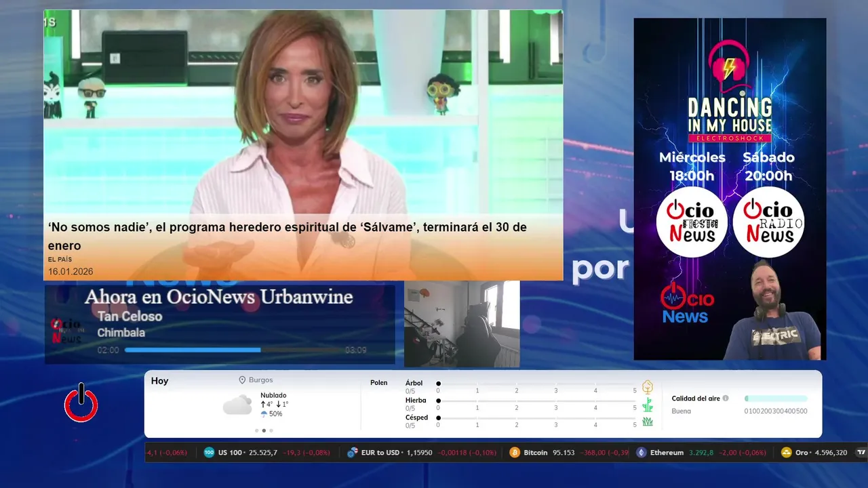Click the total duration 03:09
The height and width of the screenshot is (488, 868).
[355, 350]
